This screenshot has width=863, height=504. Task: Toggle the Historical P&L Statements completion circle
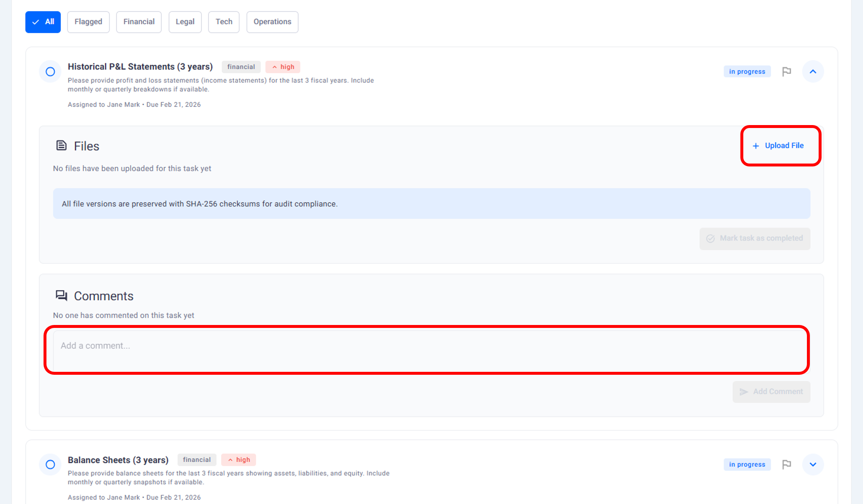click(x=50, y=72)
